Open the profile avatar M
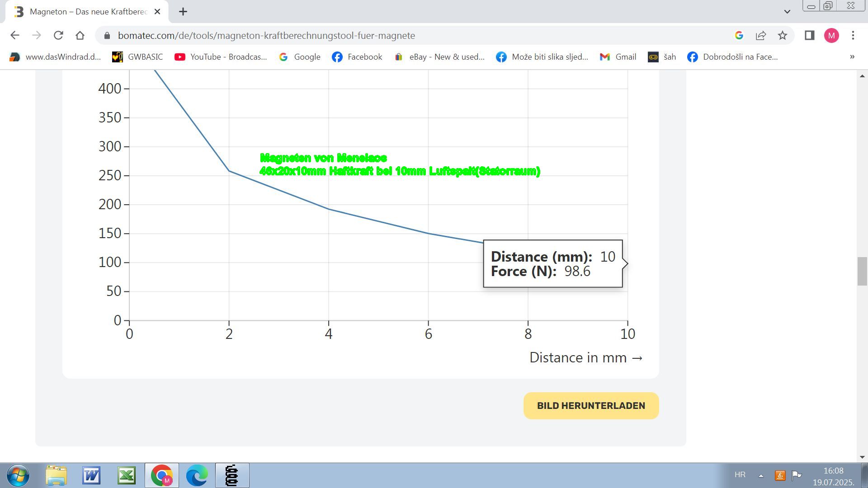868x488 pixels. pyautogui.click(x=831, y=35)
